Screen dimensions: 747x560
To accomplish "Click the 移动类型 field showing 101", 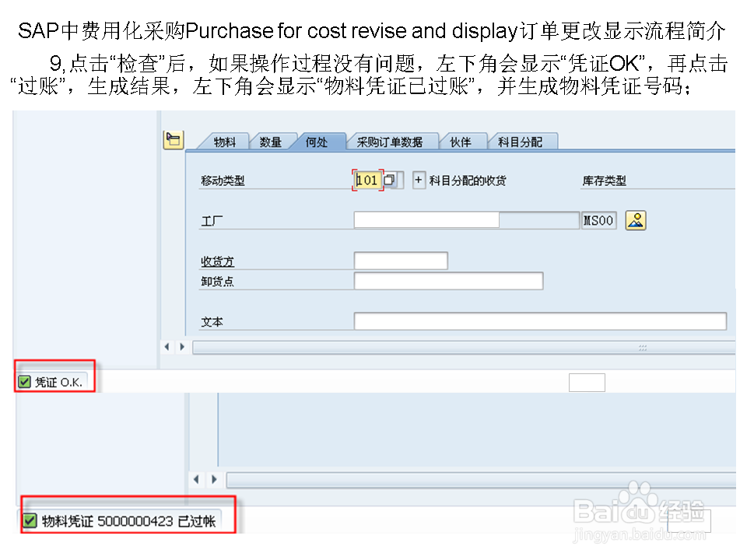I will coord(368,180).
